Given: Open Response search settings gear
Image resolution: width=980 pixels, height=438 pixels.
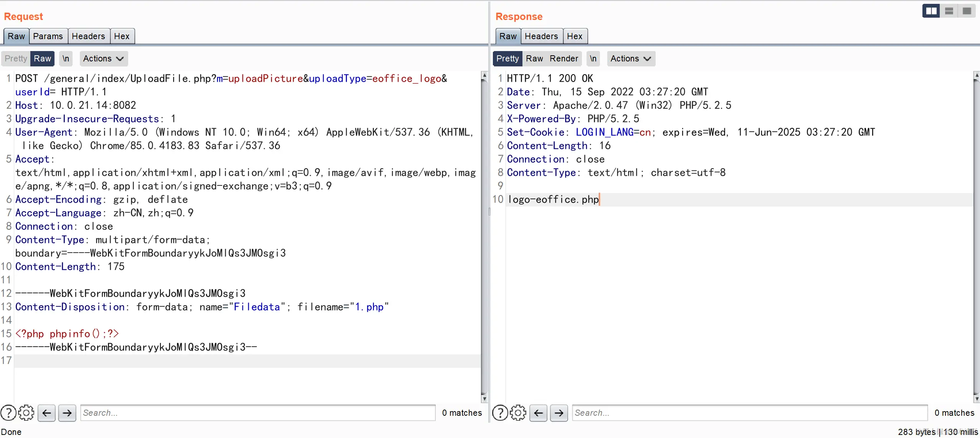Looking at the screenshot, I should [518, 413].
